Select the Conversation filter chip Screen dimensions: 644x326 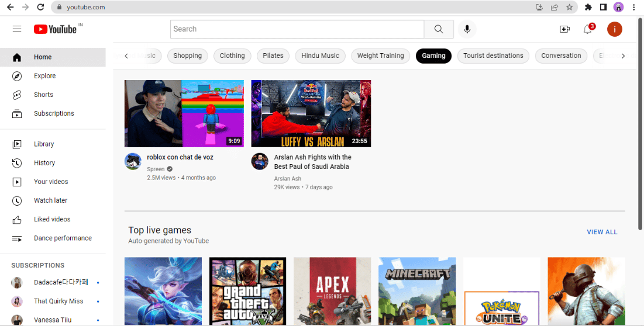pos(561,56)
